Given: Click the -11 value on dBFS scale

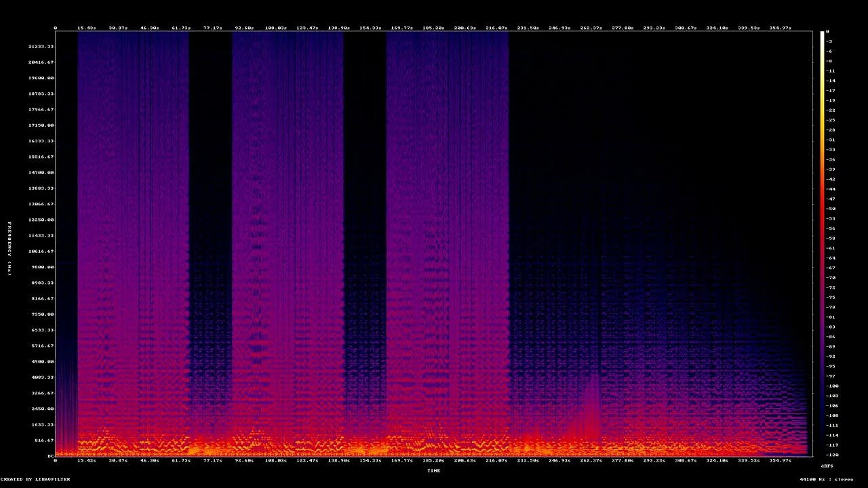Looking at the screenshot, I should (x=831, y=71).
